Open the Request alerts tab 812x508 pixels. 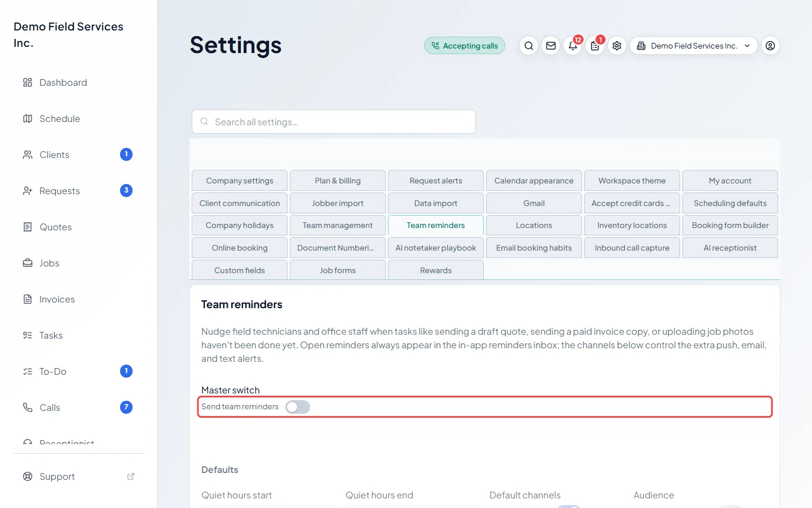pos(436,181)
